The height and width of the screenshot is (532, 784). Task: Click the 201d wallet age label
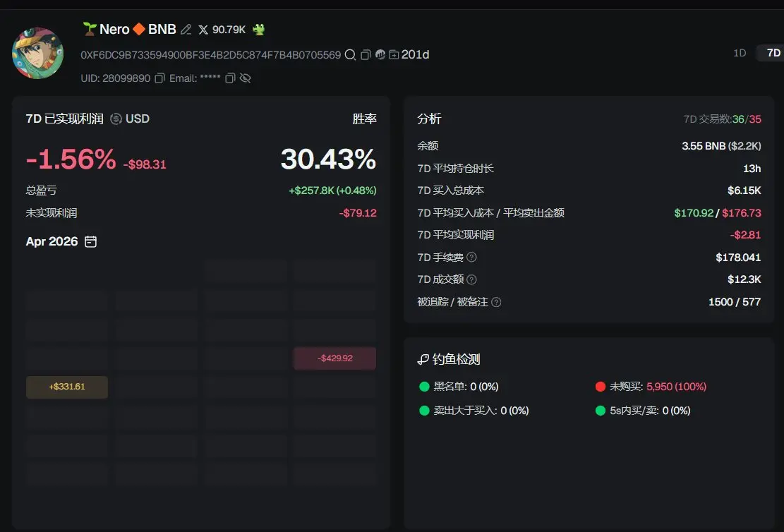pyautogui.click(x=415, y=54)
